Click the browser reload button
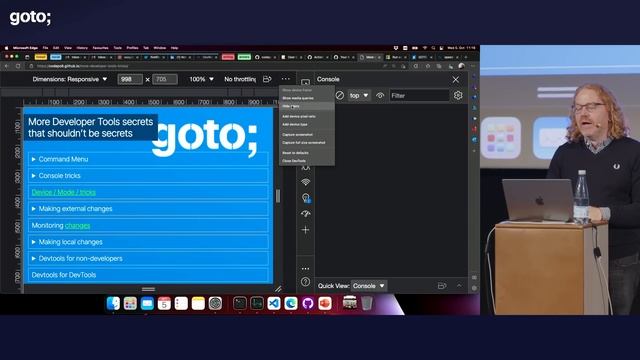Screen dimensions: 640x360 click(18, 66)
